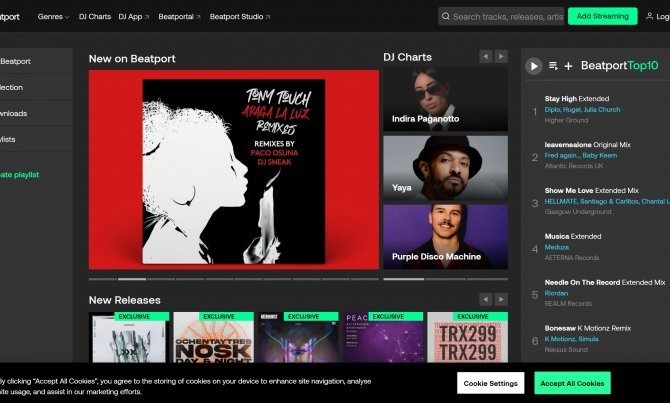670x403 pixels.
Task: Go to previous DJ Charts slide
Action: pyautogui.click(x=485, y=56)
